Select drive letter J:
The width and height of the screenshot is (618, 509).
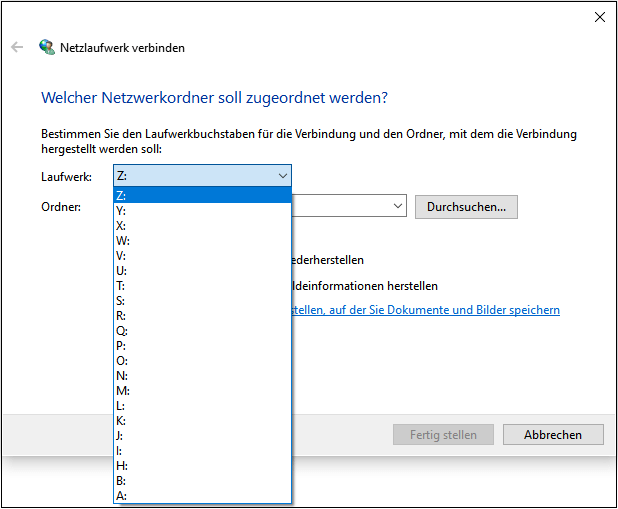coord(203,435)
